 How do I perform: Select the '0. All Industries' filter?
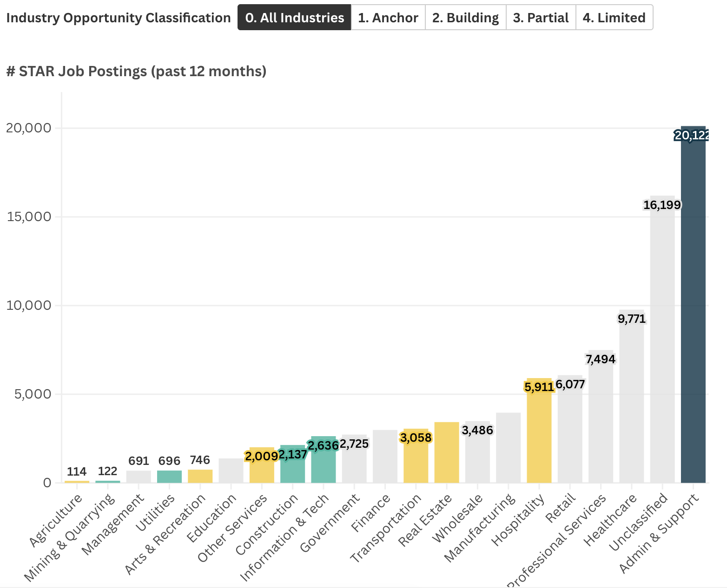(294, 18)
